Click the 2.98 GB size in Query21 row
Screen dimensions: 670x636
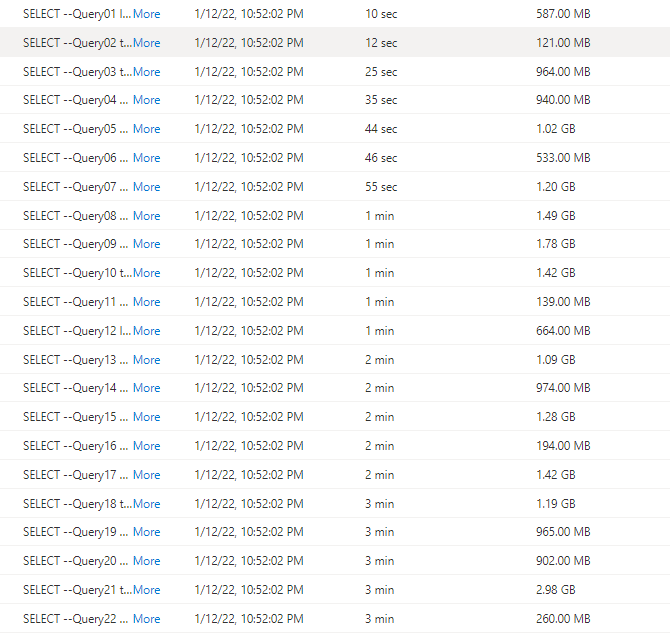[555, 590]
